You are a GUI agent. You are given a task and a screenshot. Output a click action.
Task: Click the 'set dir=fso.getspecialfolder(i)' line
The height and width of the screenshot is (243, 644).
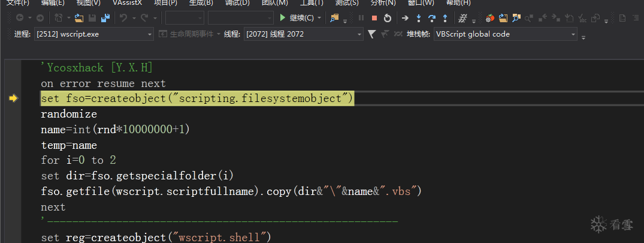137,176
